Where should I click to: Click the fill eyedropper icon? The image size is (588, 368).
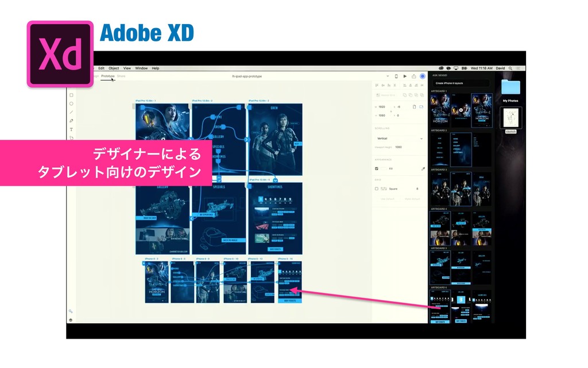423,169
